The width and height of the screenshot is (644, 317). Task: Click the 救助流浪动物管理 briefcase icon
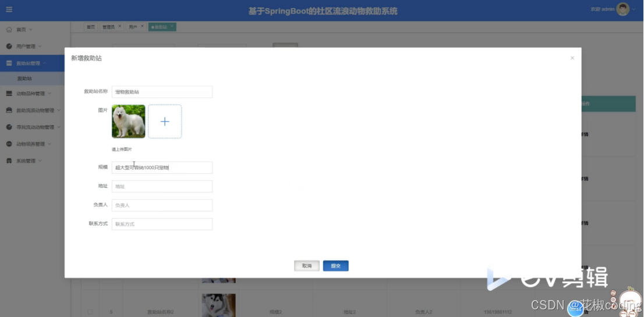(x=9, y=111)
